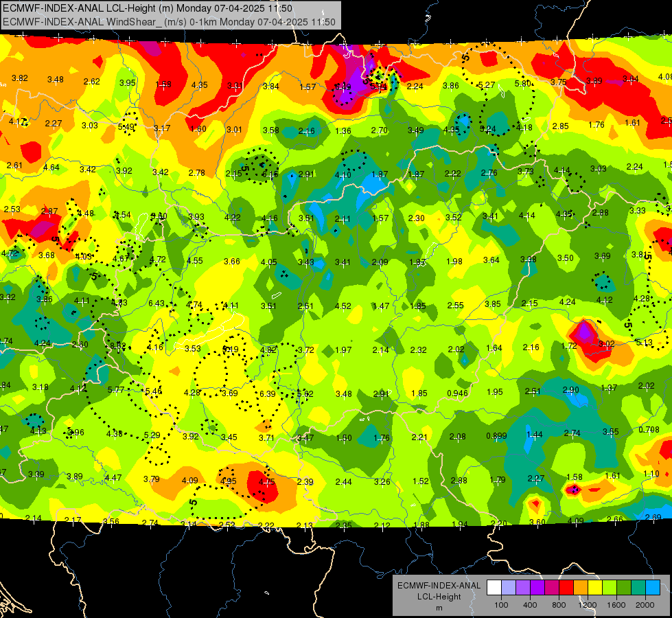Click the light purple legend swatch
This screenshot has width=672, height=618.
(x=523, y=588)
